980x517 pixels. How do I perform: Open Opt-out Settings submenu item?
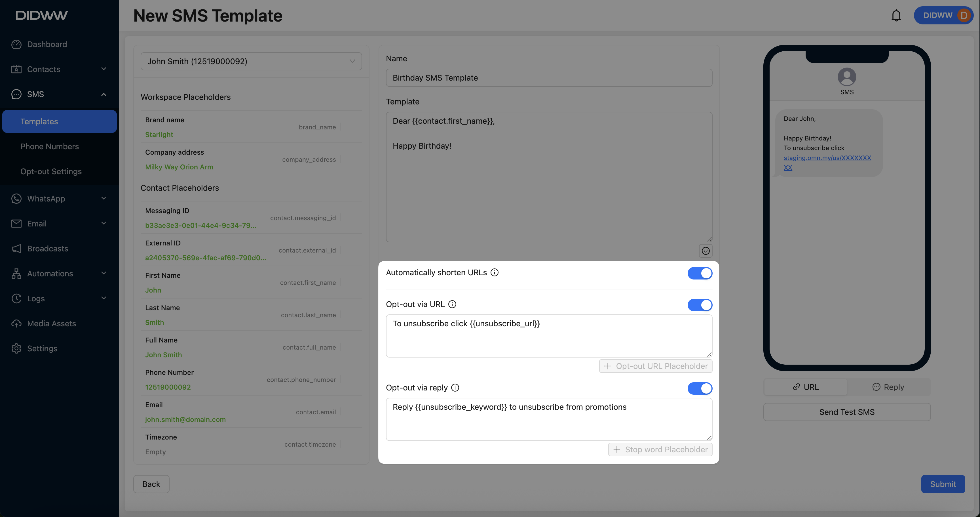(x=51, y=171)
